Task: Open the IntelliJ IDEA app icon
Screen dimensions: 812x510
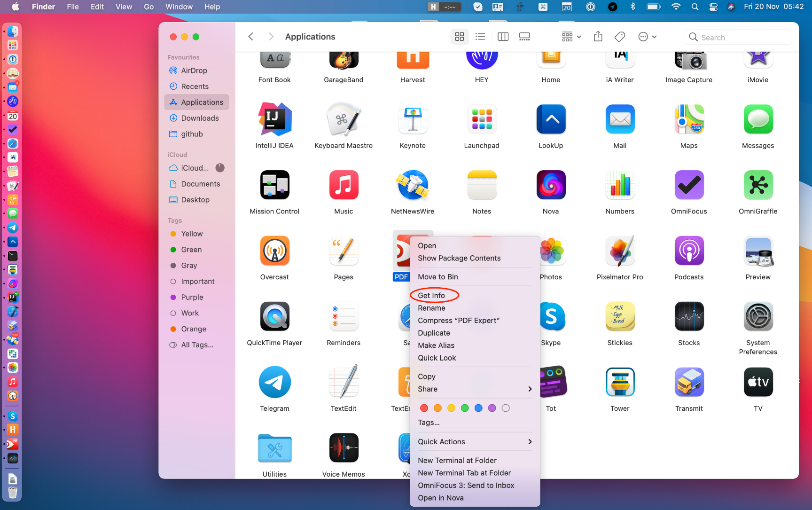Action: coord(274,119)
